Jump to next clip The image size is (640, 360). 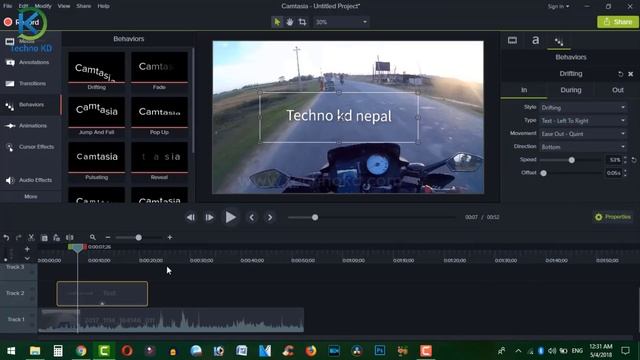point(270,218)
